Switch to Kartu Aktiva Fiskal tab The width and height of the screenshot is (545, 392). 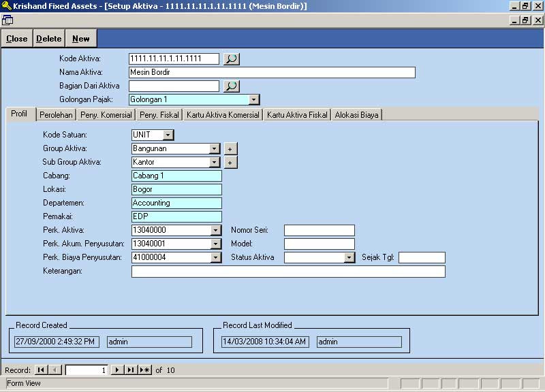click(297, 115)
